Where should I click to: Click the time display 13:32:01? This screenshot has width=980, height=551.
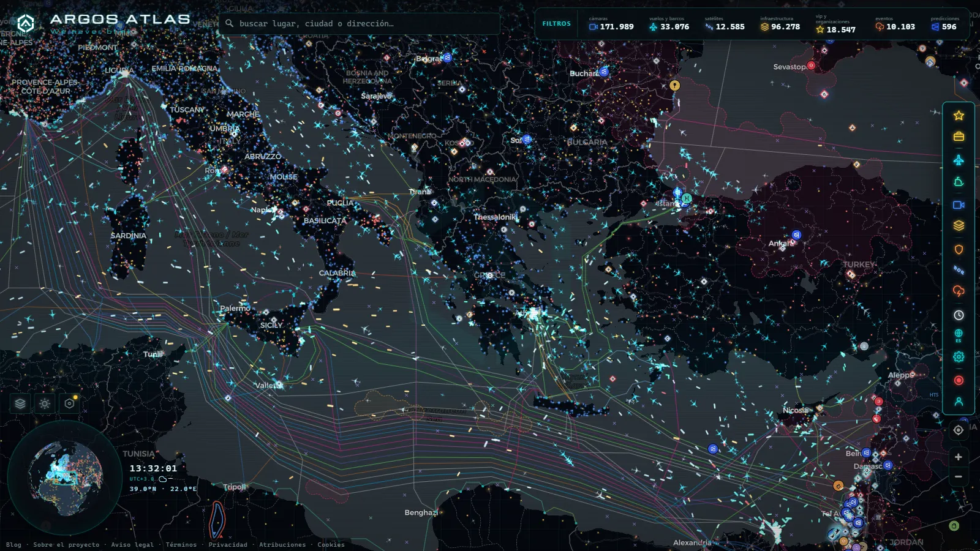(153, 468)
